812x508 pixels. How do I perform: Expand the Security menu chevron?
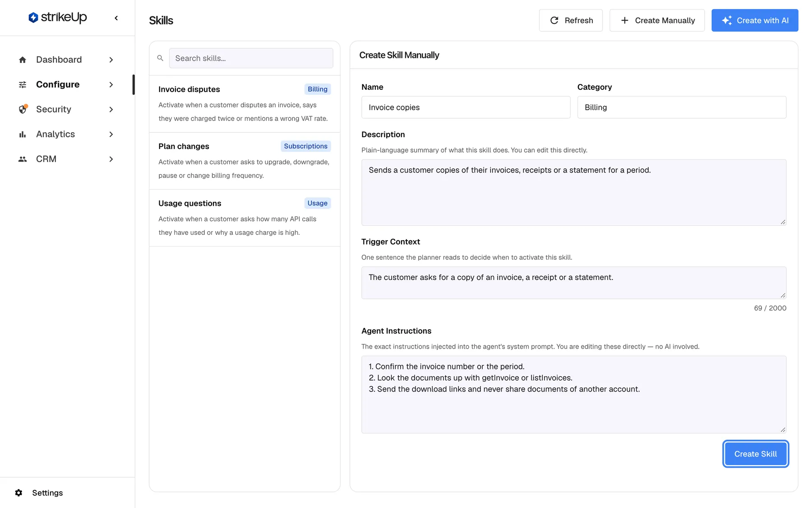[111, 109]
